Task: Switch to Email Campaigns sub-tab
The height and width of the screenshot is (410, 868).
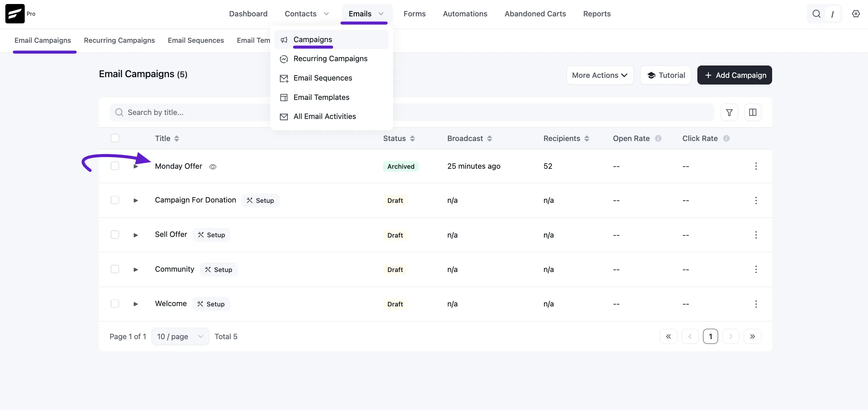Action: pos(43,40)
